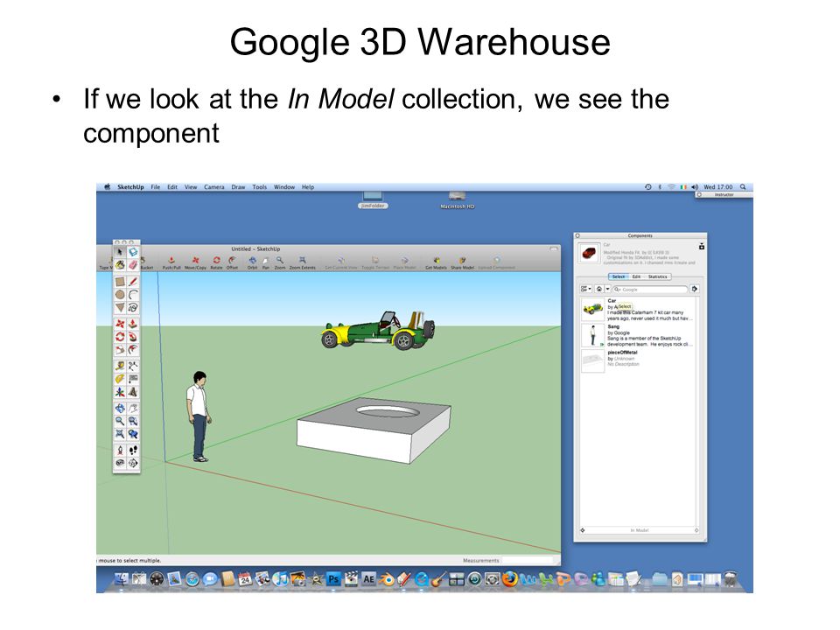Image resolution: width=840 pixels, height=630 pixels.
Task: Click the In Model home icon in Components
Action: coord(598,290)
